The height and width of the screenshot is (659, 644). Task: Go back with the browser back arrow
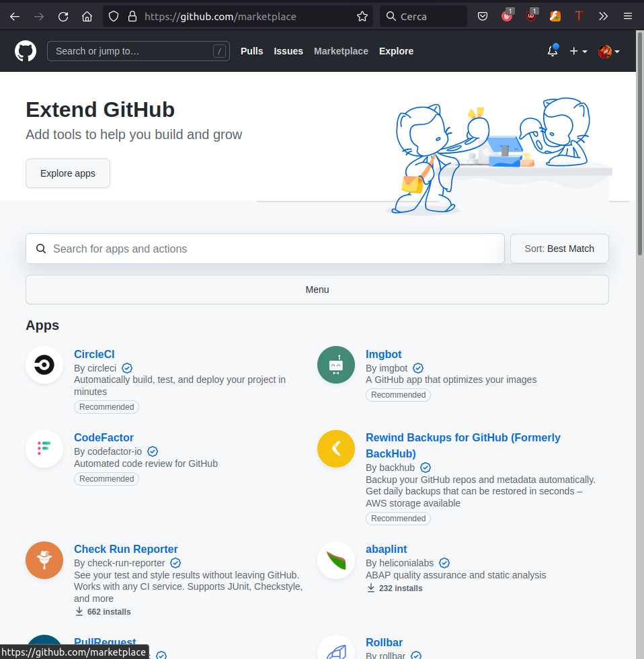[15, 16]
